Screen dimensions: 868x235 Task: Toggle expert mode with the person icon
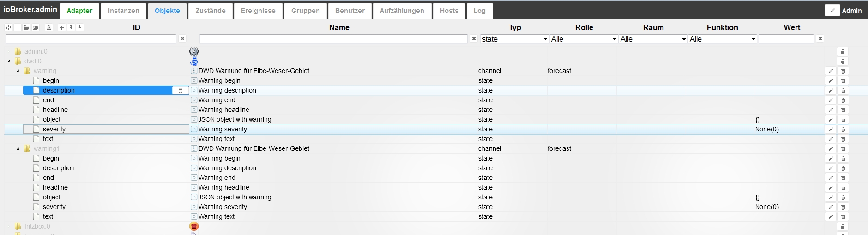tap(49, 27)
